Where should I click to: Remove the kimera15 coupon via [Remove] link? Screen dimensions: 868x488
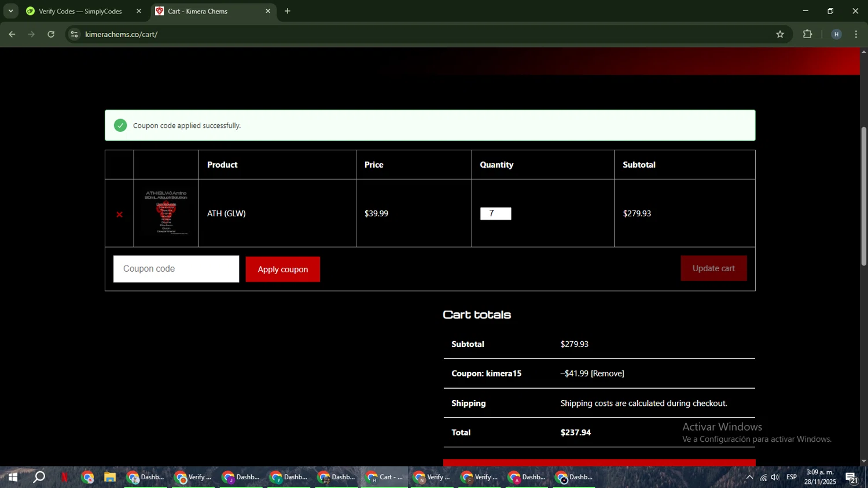coord(608,374)
